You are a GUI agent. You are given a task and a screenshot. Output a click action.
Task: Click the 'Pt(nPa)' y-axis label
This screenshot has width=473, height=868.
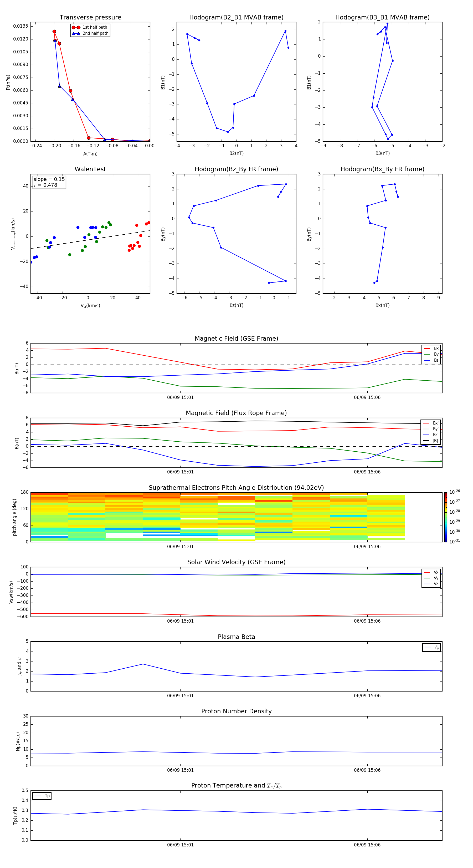8,82
